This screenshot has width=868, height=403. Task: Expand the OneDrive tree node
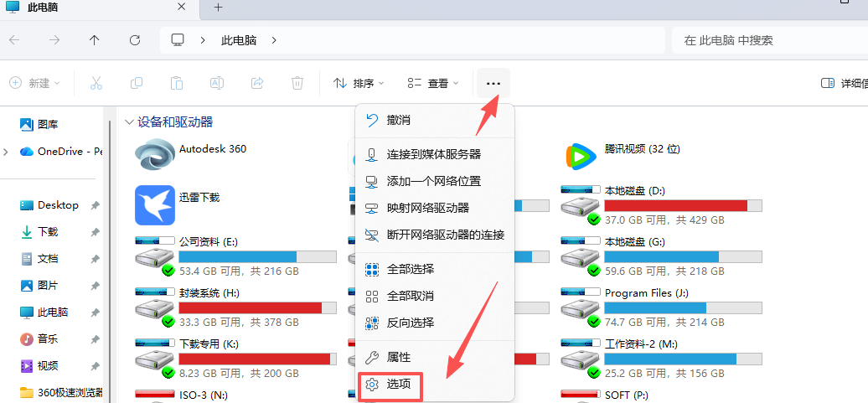click(x=7, y=152)
